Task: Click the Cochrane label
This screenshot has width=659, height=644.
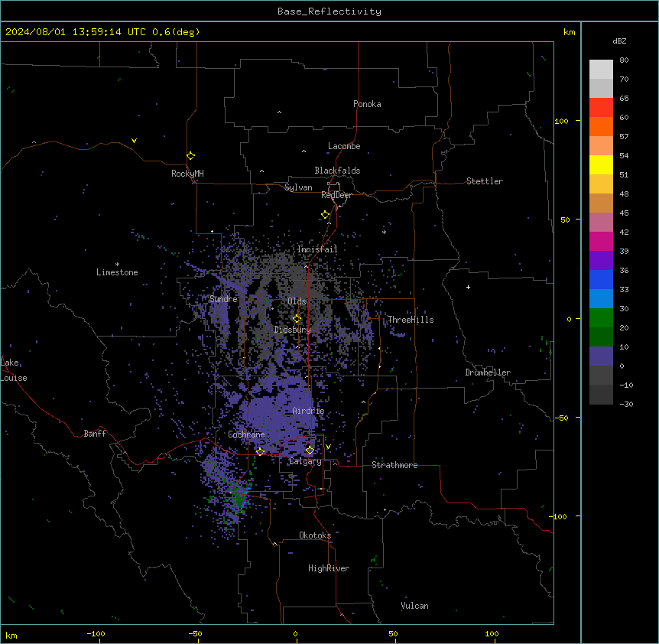Action: point(246,434)
